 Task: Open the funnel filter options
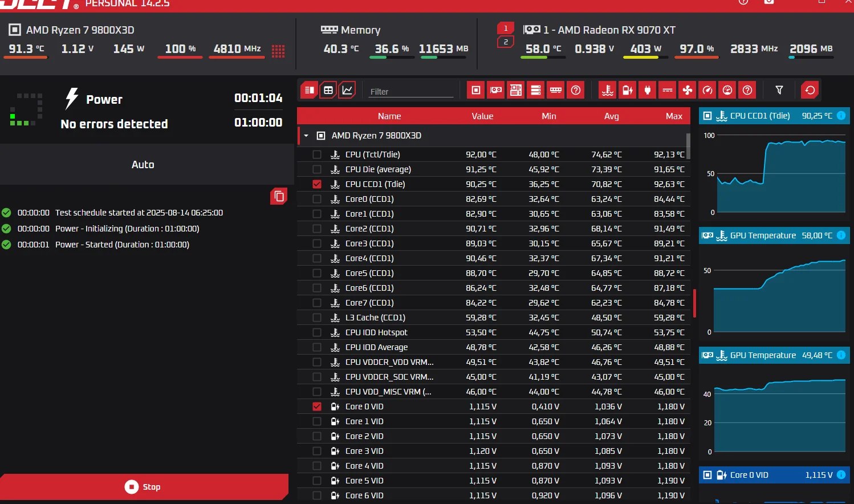(779, 90)
